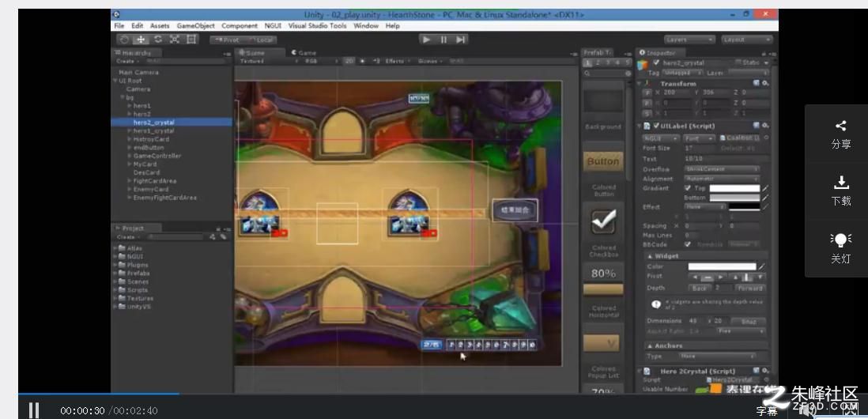Image resolution: width=868 pixels, height=419 pixels.
Task: Open Transform component help book icon
Action: [x=757, y=83]
